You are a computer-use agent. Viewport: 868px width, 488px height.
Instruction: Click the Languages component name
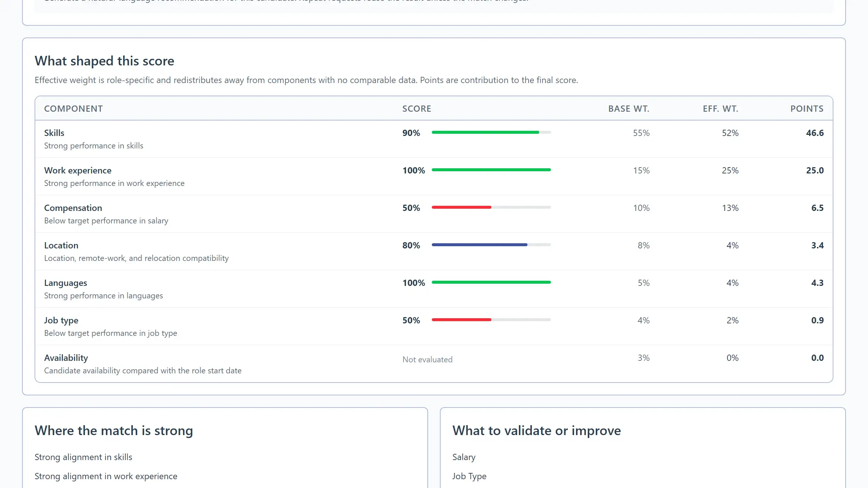(65, 283)
